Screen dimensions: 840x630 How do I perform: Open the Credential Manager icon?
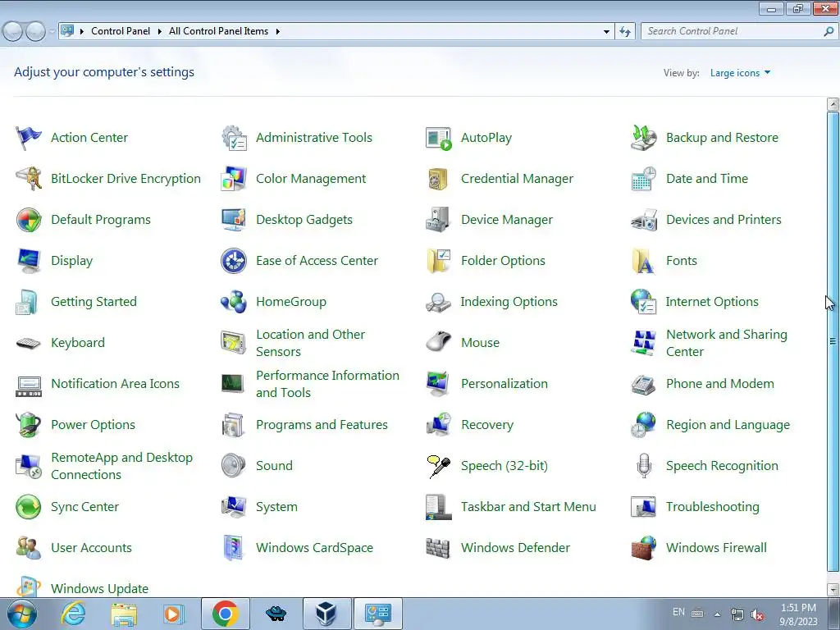(x=439, y=179)
